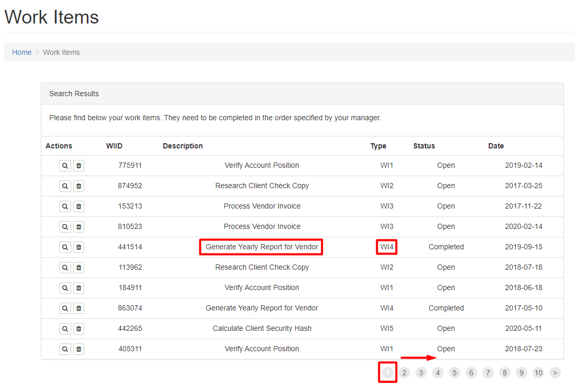Navigate to page 5
575x392 pixels.
coord(454,373)
